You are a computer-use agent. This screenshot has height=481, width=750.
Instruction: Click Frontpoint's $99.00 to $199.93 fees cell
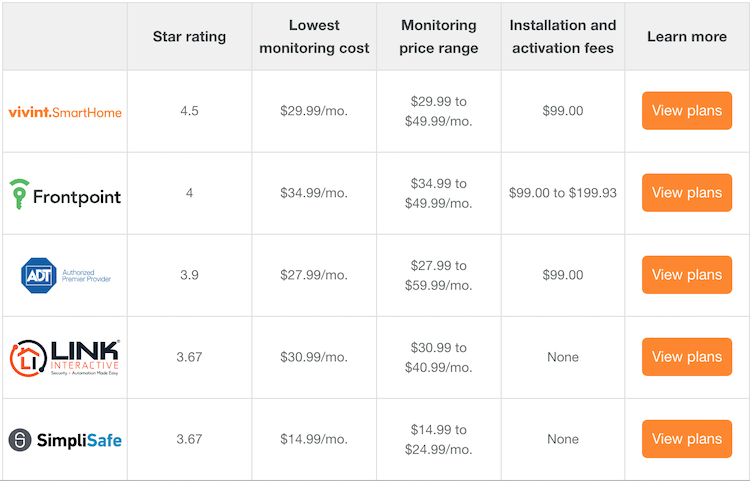(563, 193)
